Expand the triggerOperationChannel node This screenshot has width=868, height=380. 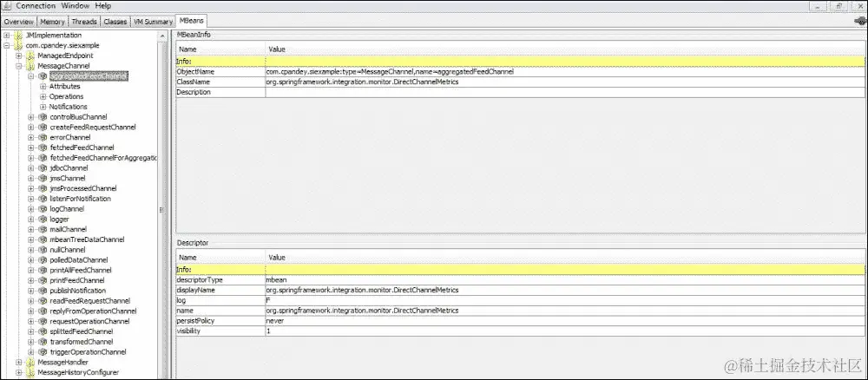pos(31,351)
